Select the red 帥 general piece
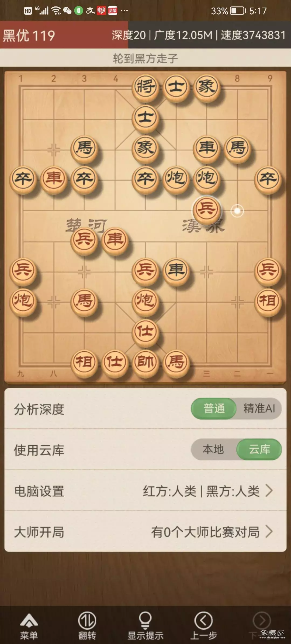This screenshot has height=644, width=291. coord(145,362)
